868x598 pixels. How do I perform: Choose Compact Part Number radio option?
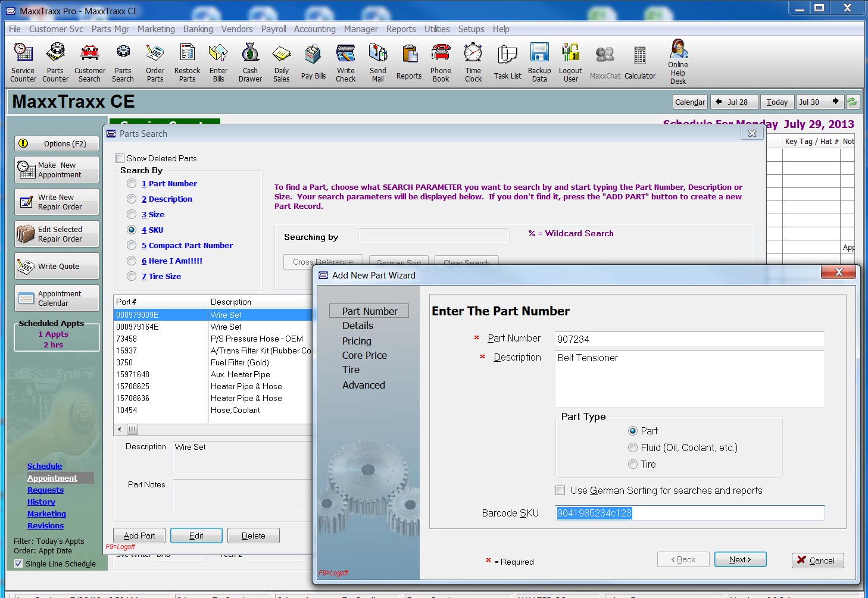[x=132, y=245]
